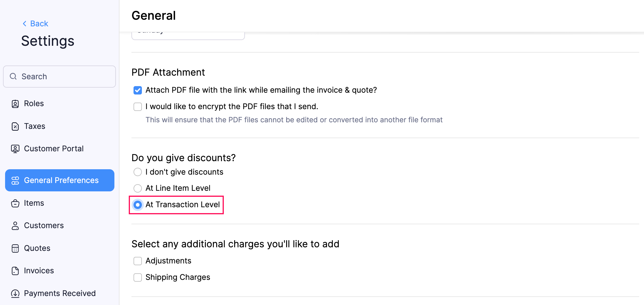This screenshot has width=644, height=305.
Task: Enable encryption of sent PDF files
Action: coord(137,106)
